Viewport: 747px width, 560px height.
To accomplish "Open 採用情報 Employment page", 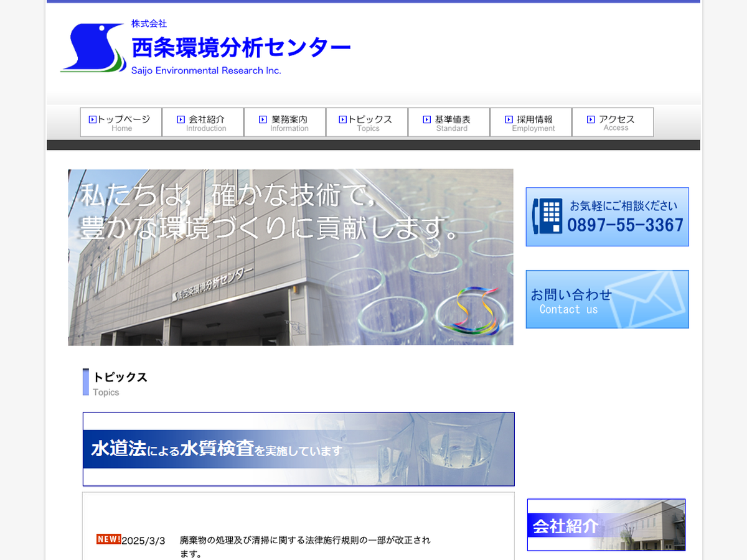I will (x=531, y=123).
